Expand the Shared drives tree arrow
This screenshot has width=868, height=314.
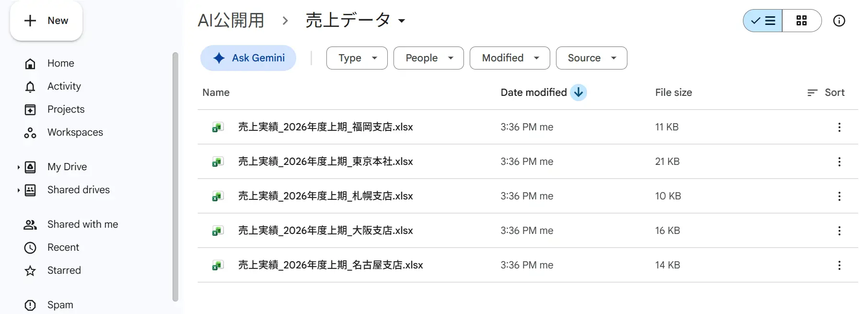tap(19, 190)
